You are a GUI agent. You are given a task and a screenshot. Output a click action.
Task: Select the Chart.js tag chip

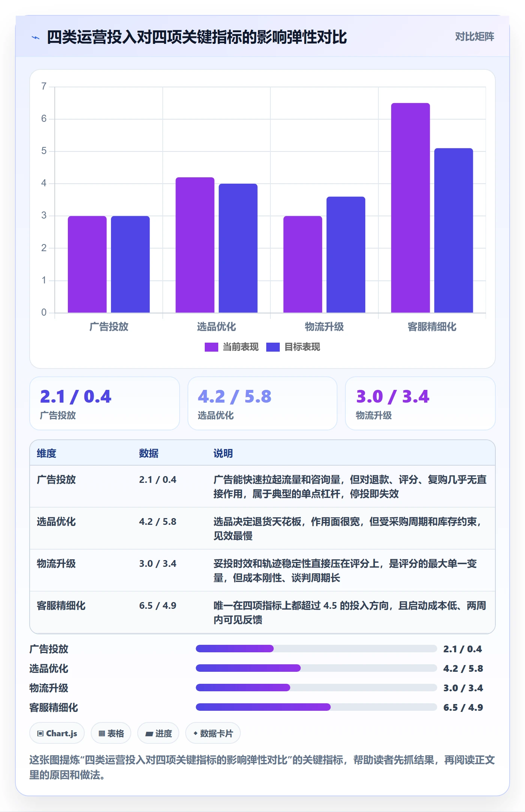(x=57, y=733)
